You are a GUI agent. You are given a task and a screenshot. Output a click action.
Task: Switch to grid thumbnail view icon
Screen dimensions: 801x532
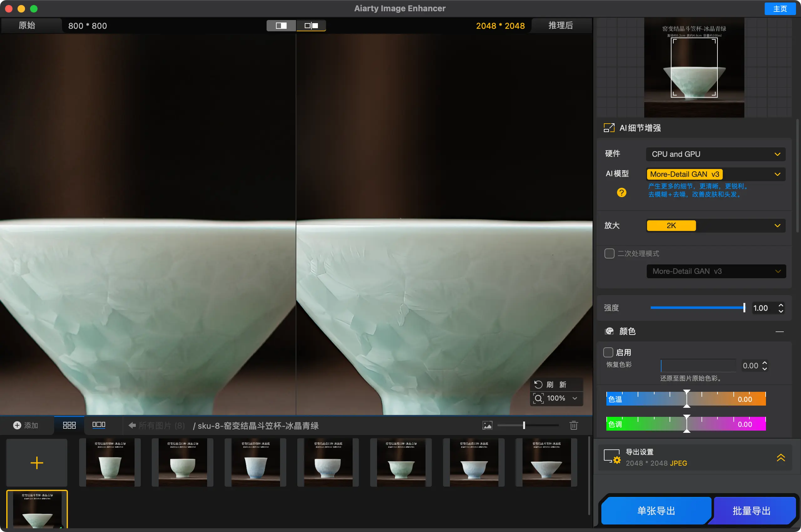pos(69,425)
